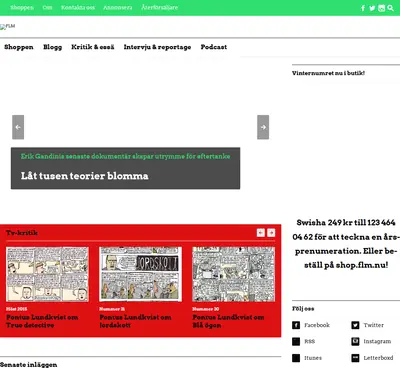Click the RSS text link under Följ oss

point(310,341)
